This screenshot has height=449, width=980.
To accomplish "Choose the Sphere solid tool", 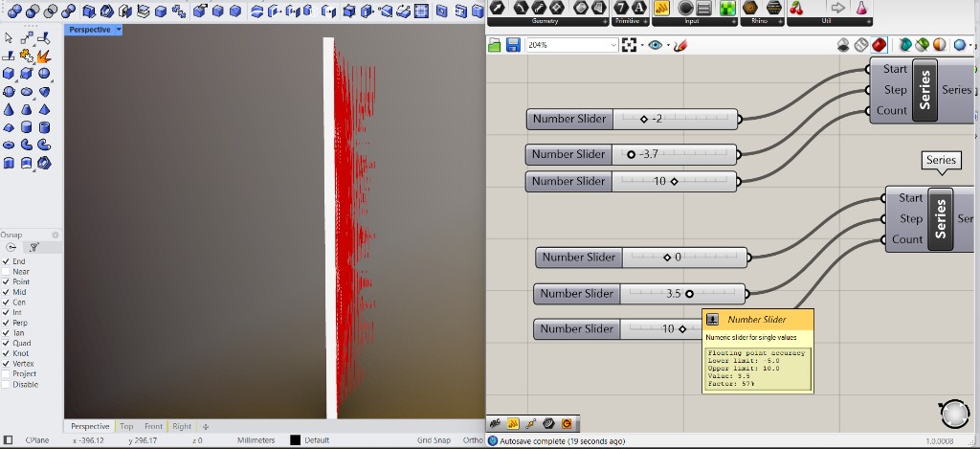I will click(x=44, y=74).
